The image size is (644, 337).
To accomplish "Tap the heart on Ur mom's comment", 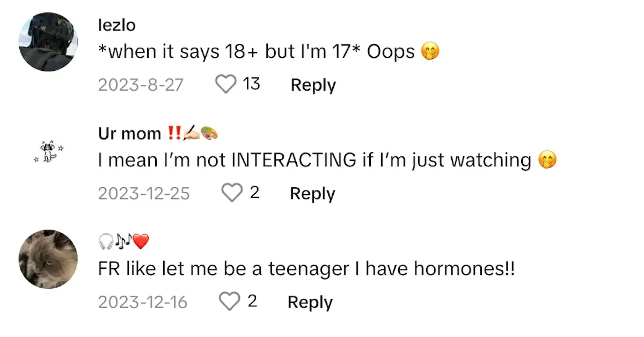I will coord(232,193).
